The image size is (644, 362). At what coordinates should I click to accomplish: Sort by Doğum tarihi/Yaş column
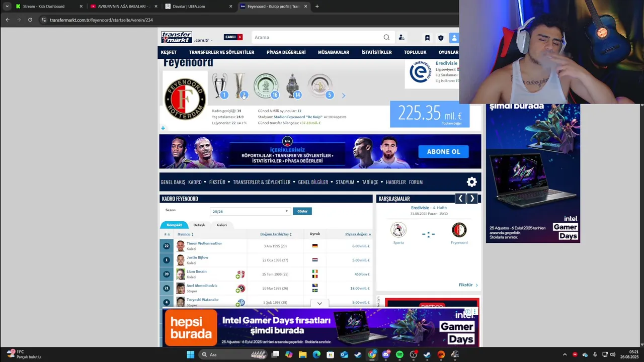coord(276,234)
